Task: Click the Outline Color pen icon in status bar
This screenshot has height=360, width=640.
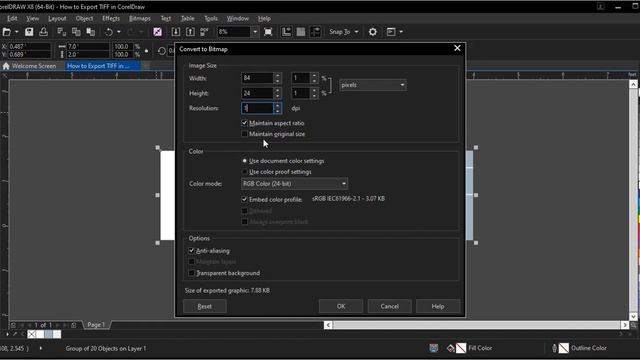Action: coord(554,348)
